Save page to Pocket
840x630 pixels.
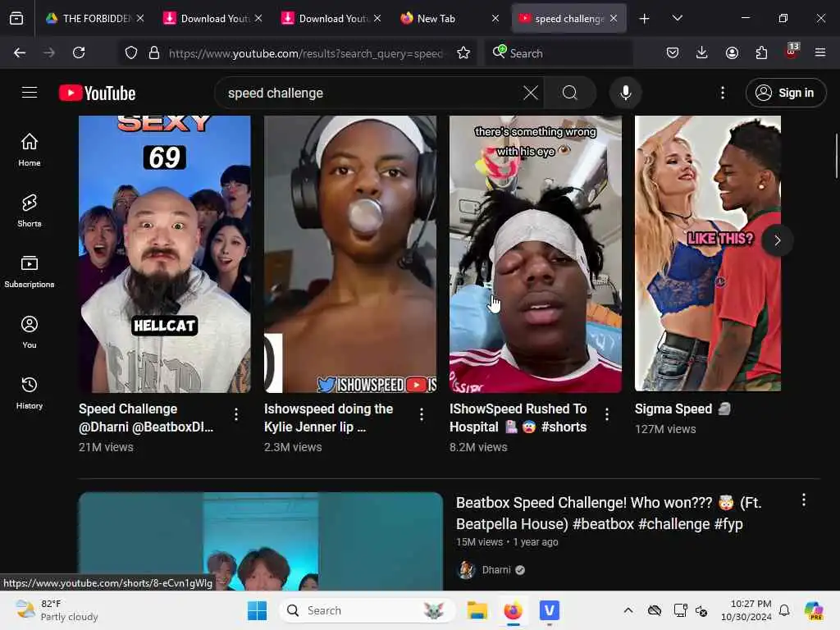pyautogui.click(x=673, y=52)
